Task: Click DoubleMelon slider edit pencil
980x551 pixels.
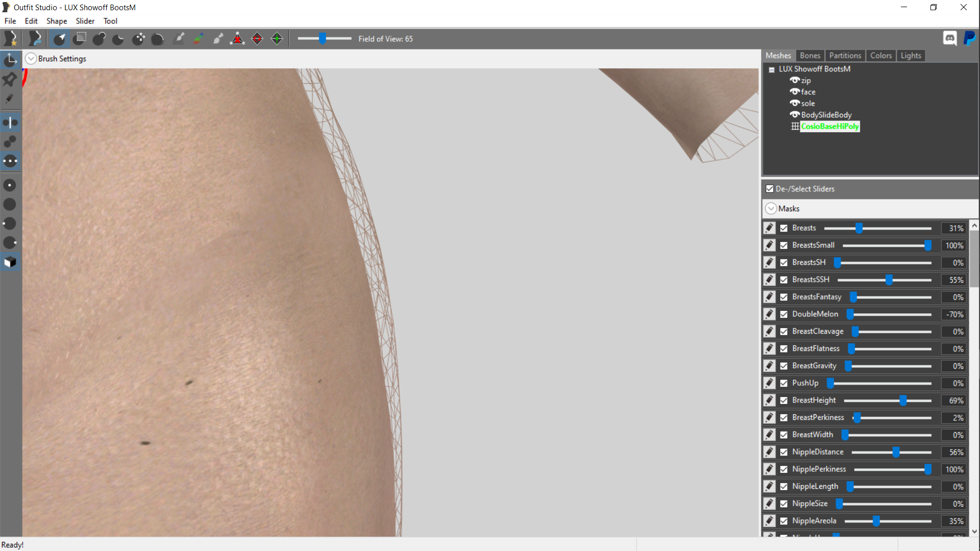Action: coord(769,314)
